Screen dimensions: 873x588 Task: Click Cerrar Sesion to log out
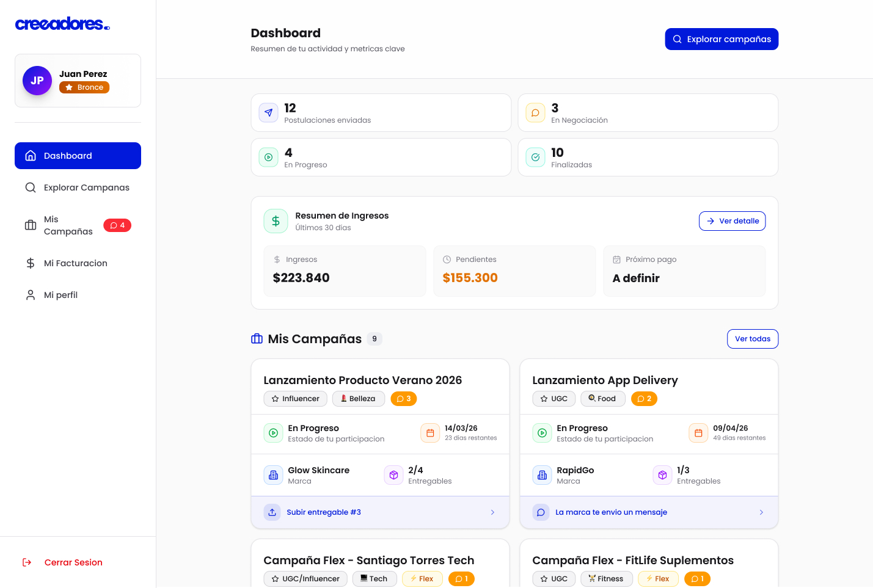73,562
